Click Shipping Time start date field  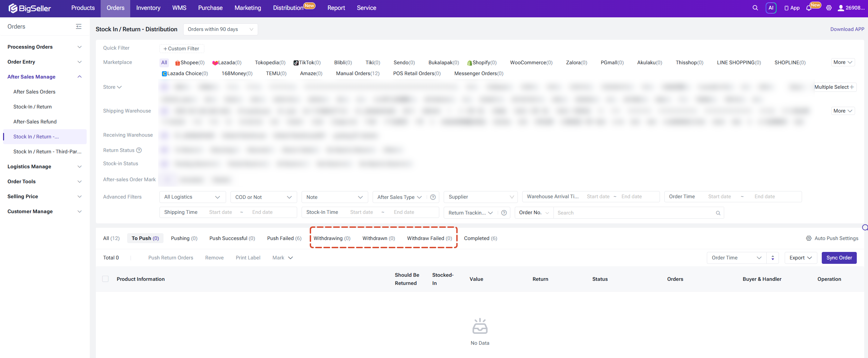(221, 212)
